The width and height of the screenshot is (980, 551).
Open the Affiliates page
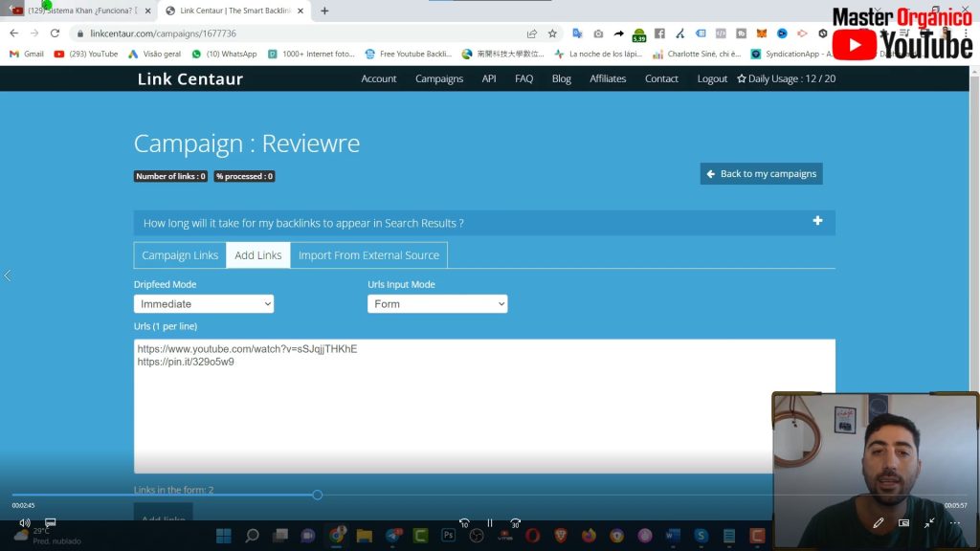pos(608,78)
